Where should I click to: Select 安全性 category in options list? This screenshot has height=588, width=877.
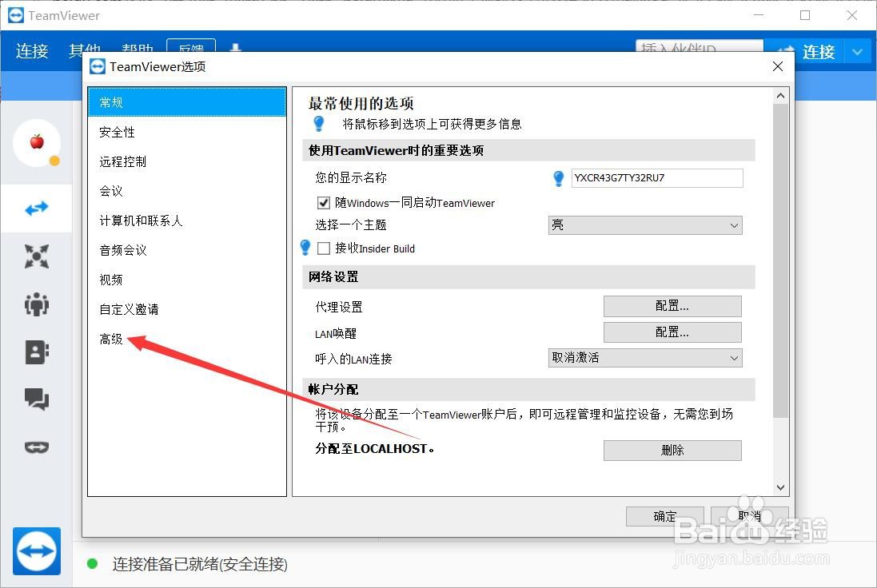pyautogui.click(x=187, y=132)
